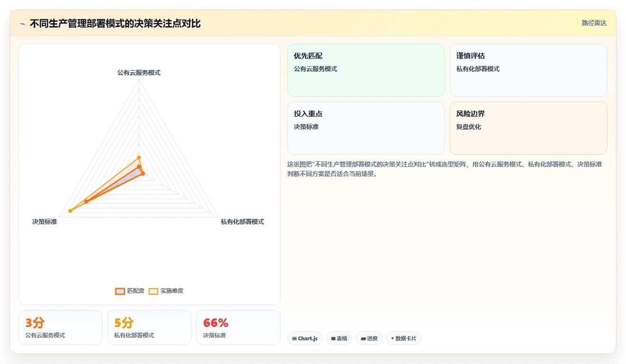Select the 表格 tag

click(339, 338)
